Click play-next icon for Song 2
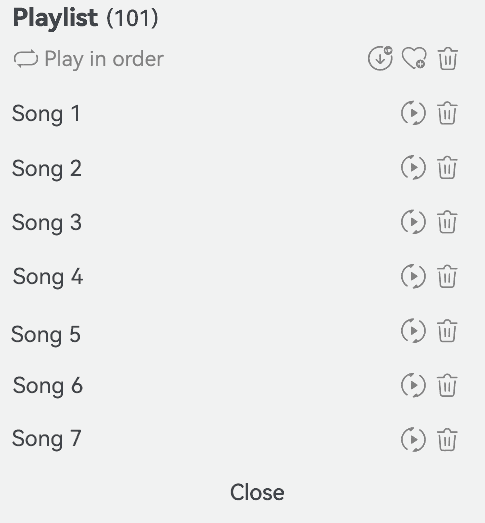The image size is (485, 523). pyautogui.click(x=413, y=167)
